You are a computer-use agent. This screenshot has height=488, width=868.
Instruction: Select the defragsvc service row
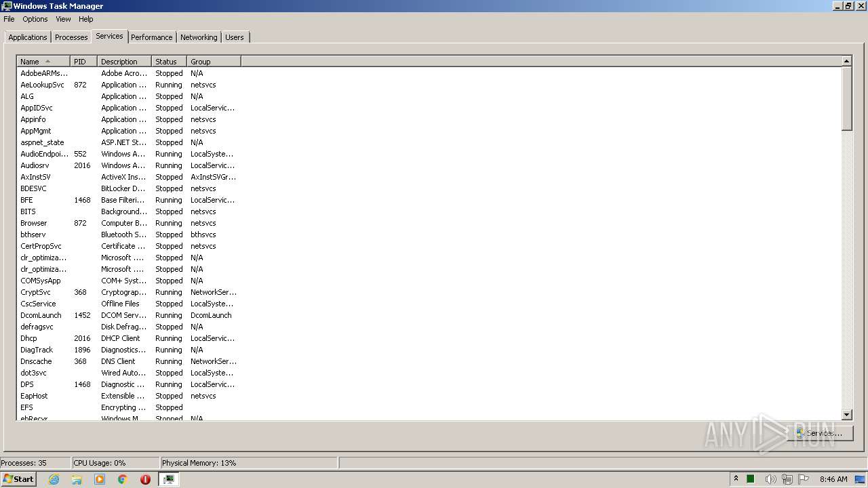click(129, 327)
